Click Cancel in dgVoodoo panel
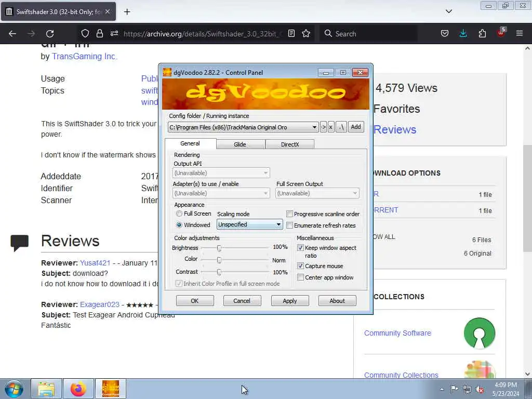Image resolution: width=532 pixels, height=399 pixels. coord(242,301)
